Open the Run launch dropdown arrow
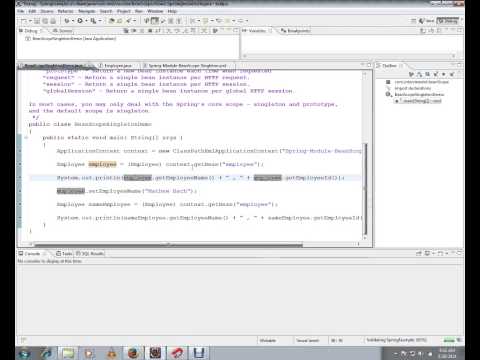Image resolution: width=480 pixels, height=360 pixels. (86, 21)
